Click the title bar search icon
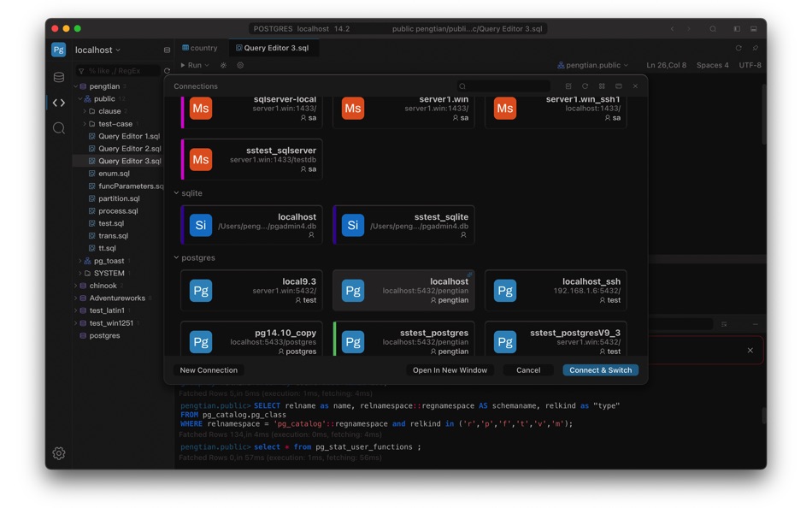Image resolution: width=812 pixels, height=508 pixels. point(713,29)
